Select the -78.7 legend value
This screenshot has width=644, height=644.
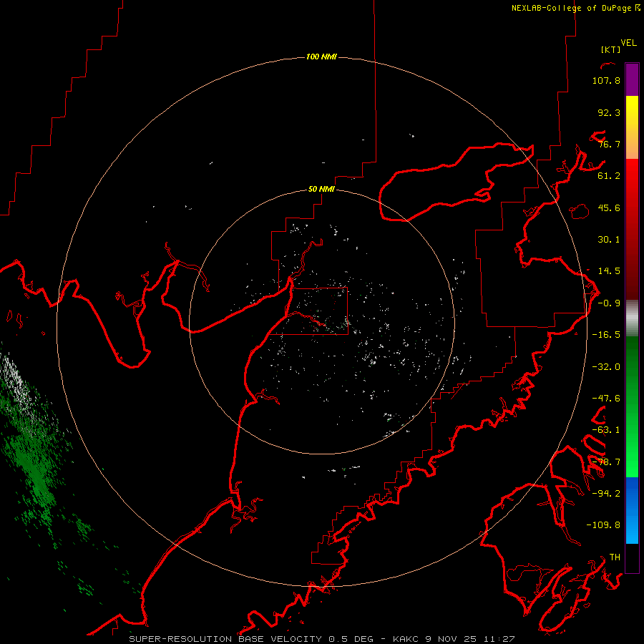[x=606, y=462]
